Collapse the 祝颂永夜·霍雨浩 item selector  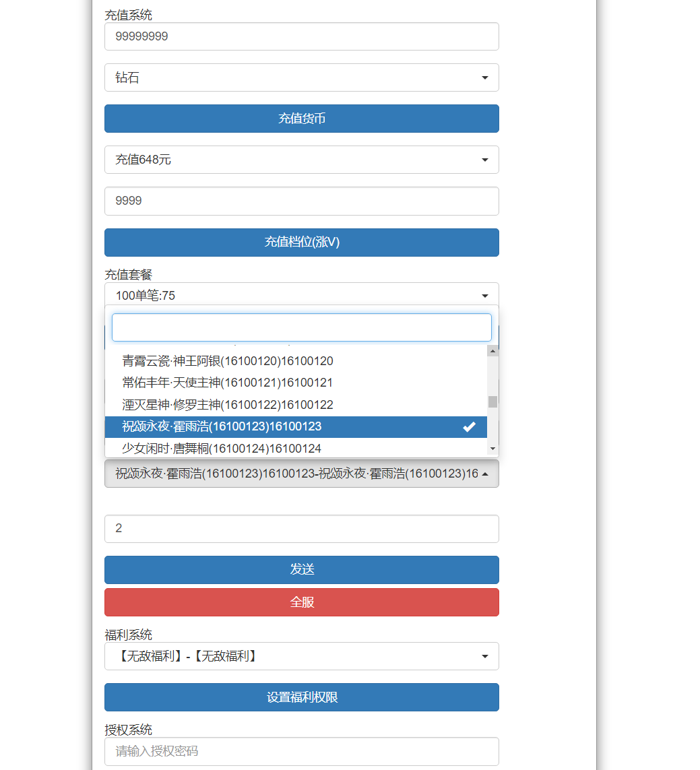(x=301, y=474)
